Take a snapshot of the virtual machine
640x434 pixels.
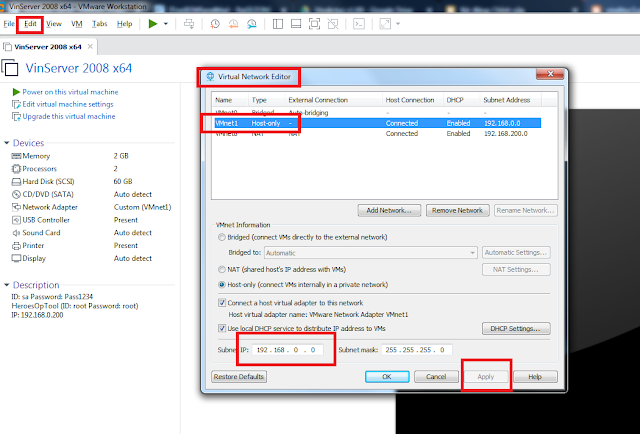[x=215, y=24]
